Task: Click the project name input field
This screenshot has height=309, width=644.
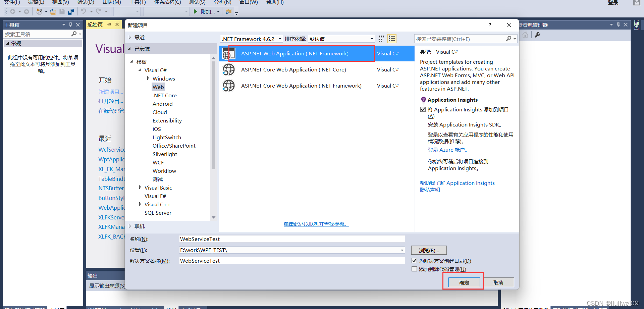Action: [x=292, y=239]
